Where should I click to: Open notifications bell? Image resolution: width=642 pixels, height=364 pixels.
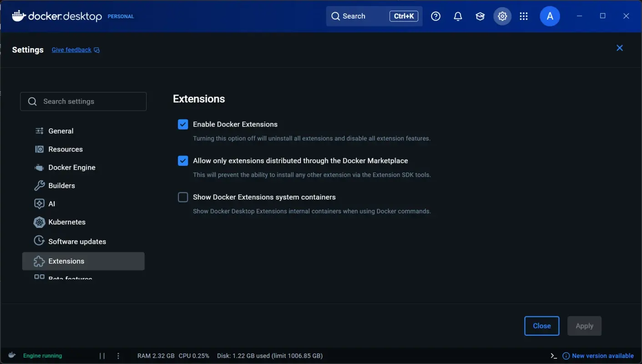pyautogui.click(x=458, y=16)
